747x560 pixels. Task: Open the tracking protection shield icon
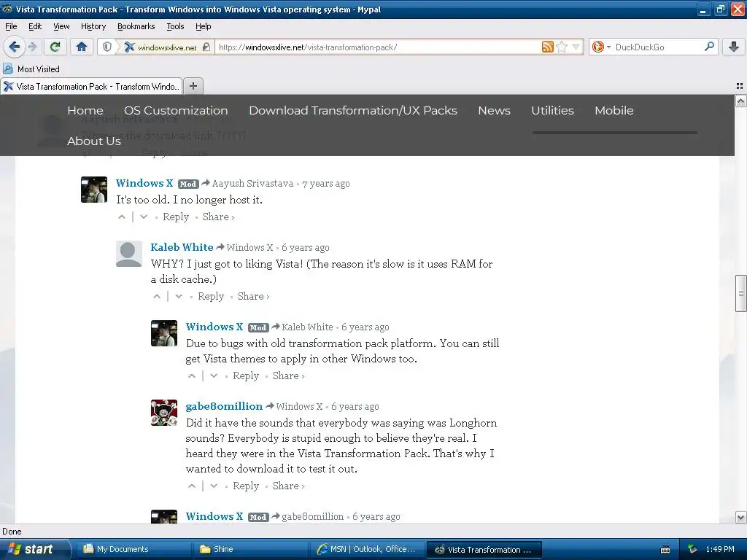pyautogui.click(x=107, y=47)
